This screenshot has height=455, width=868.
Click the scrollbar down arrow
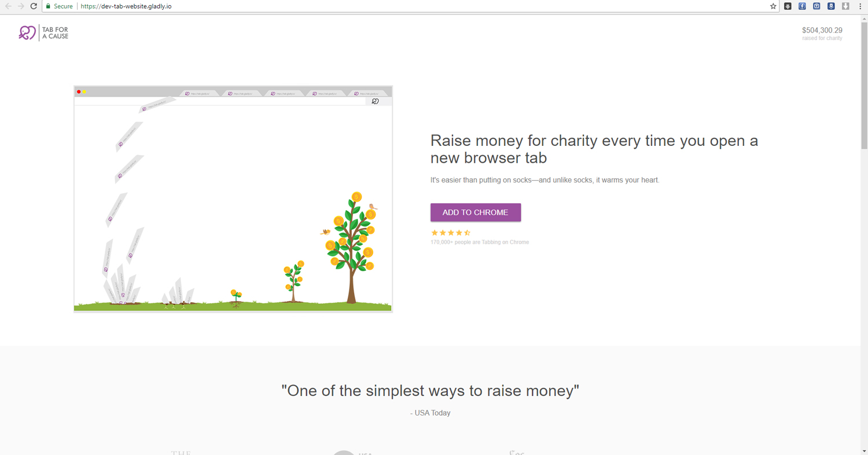coord(864,451)
